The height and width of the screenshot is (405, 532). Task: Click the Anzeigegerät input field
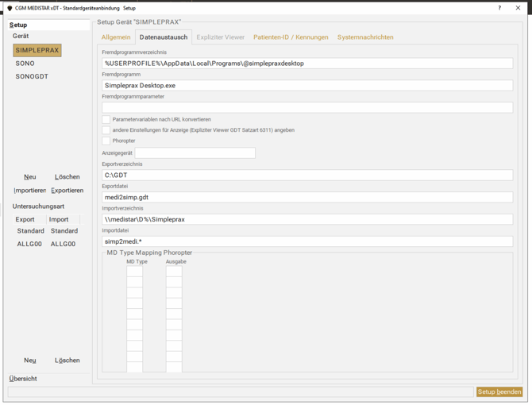195,153
